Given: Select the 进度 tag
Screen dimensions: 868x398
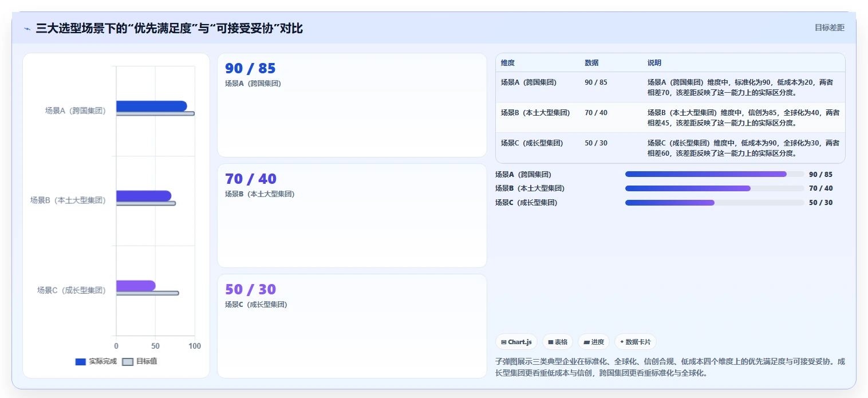Looking at the screenshot, I should (x=594, y=342).
